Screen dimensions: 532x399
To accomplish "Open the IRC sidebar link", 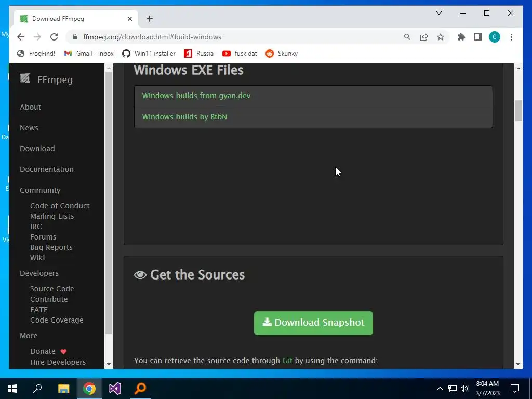I will tap(36, 227).
